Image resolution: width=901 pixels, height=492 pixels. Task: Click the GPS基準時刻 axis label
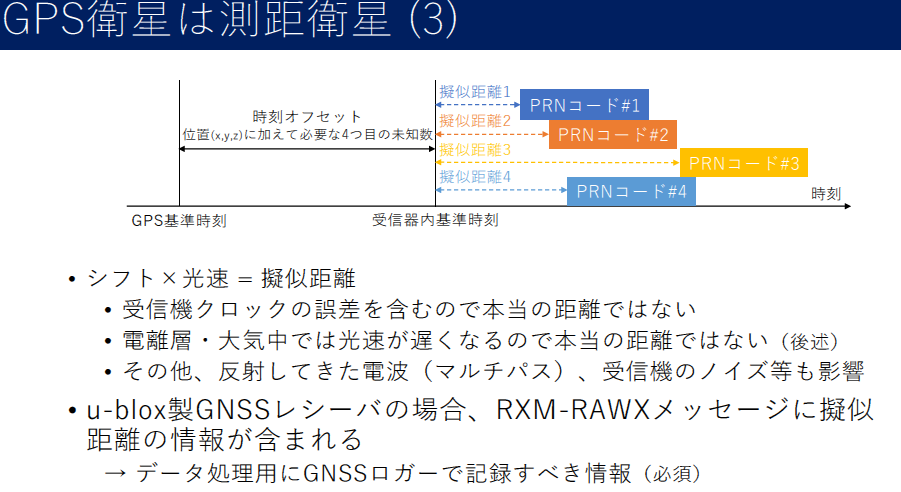point(179,220)
